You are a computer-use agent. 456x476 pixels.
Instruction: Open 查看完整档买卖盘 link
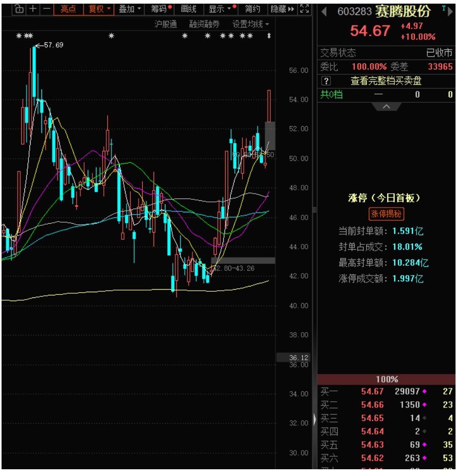pyautogui.click(x=386, y=81)
